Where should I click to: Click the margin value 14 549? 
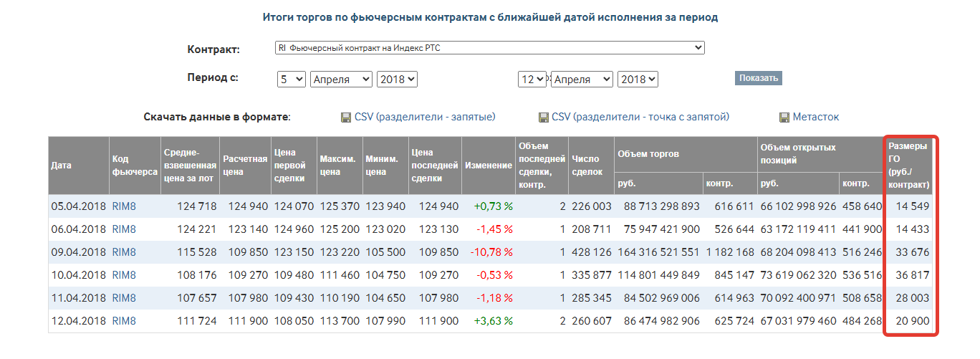tap(913, 206)
